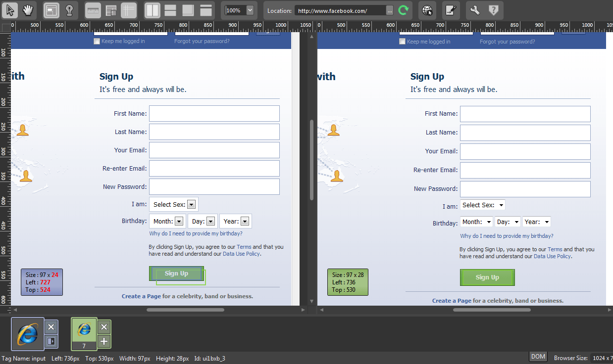Image resolution: width=613 pixels, height=364 pixels.
Task: Open Data Use Policy link, right pane
Action: [x=552, y=256]
